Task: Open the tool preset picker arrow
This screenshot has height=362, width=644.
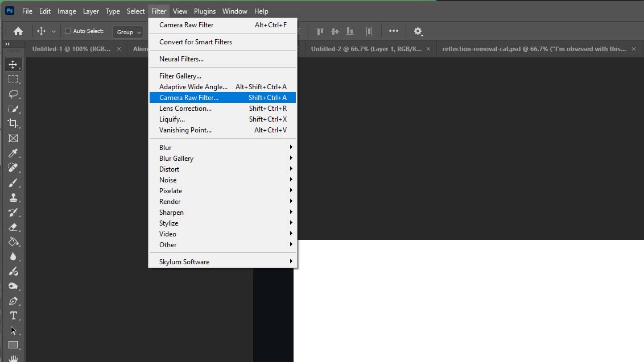Action: 53,32
